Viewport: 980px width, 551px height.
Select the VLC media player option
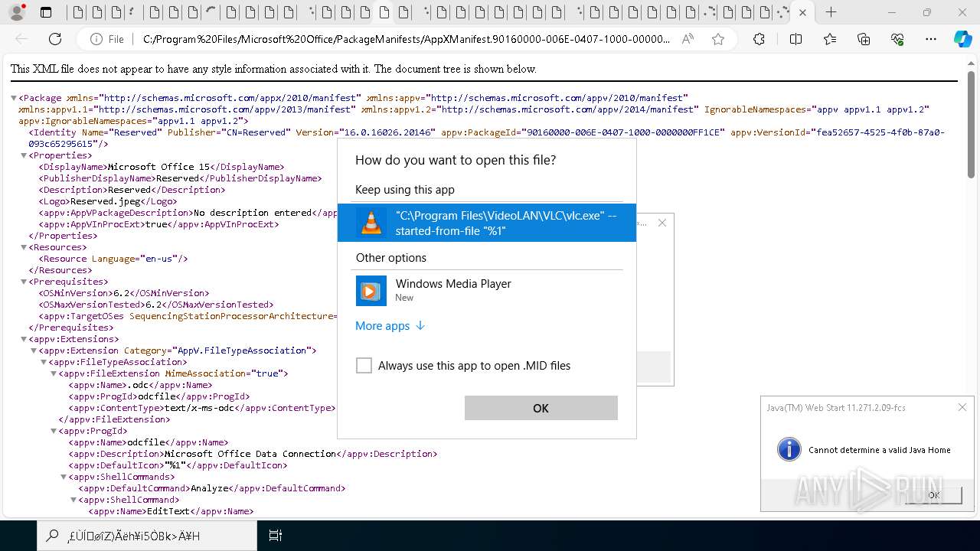pos(487,223)
